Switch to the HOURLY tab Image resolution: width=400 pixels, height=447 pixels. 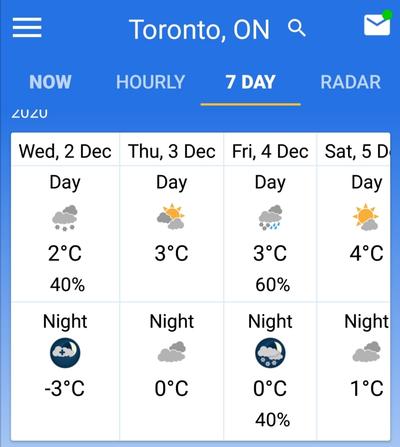click(150, 82)
